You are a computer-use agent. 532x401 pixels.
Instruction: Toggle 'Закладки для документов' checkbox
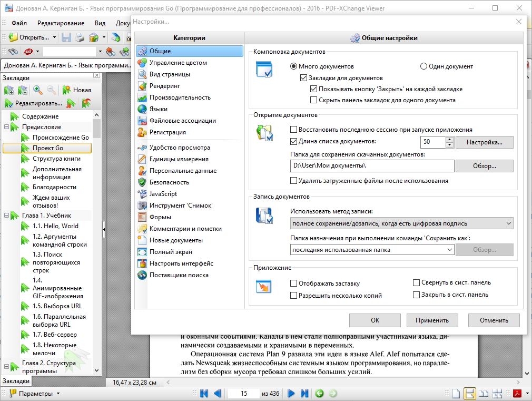(x=303, y=78)
